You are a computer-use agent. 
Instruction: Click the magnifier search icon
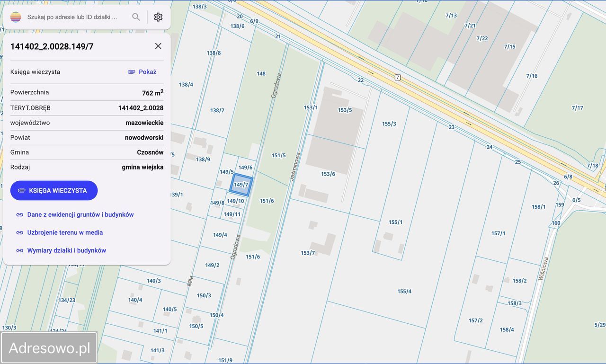coord(136,17)
